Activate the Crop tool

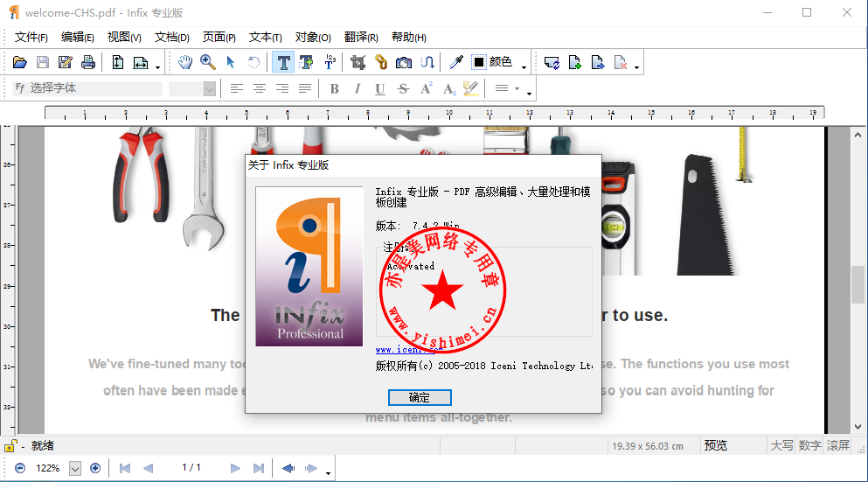point(358,62)
